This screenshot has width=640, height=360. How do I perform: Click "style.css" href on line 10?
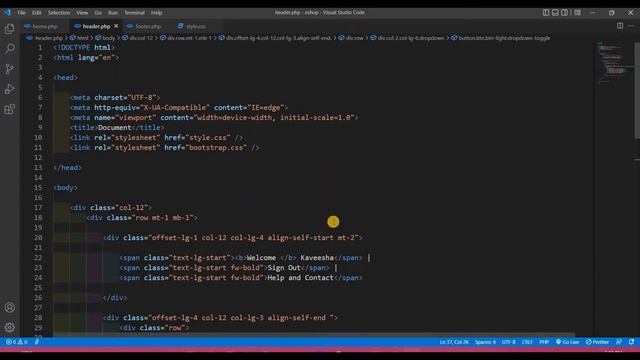pyautogui.click(x=208, y=138)
